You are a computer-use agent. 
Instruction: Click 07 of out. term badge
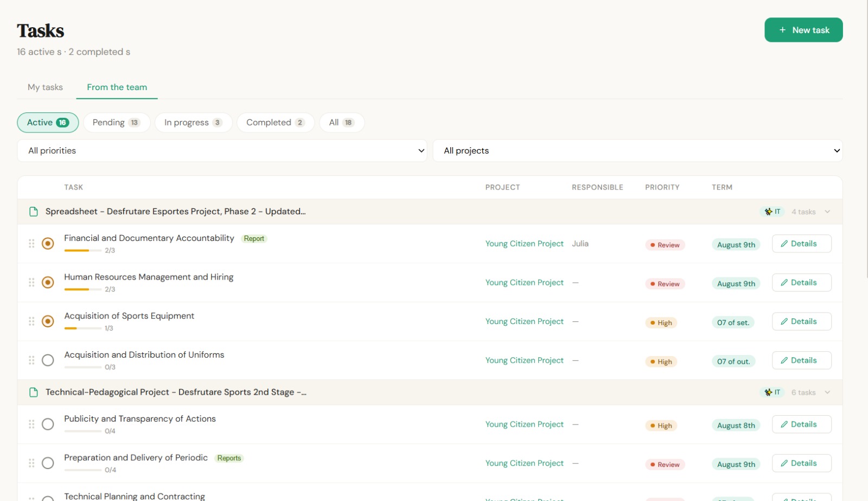(733, 362)
